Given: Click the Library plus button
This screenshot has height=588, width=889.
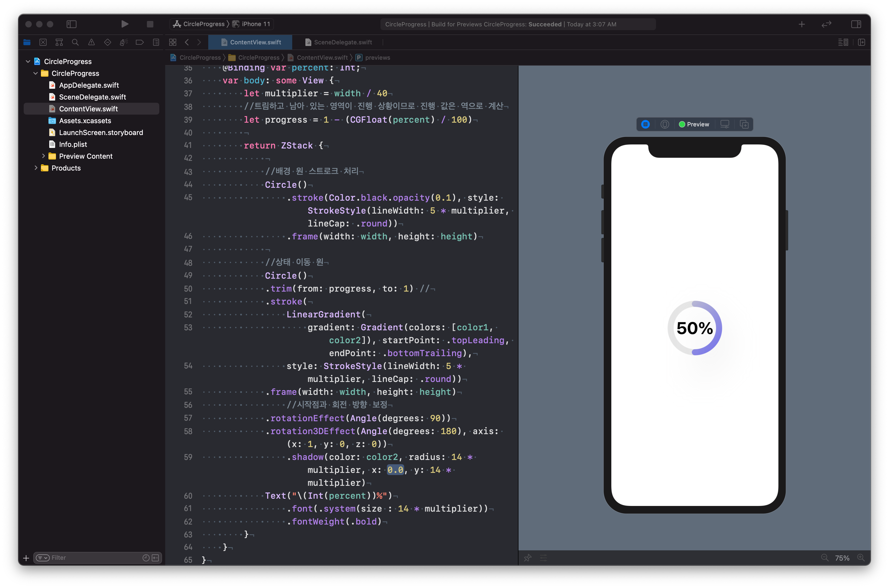Looking at the screenshot, I should click(x=802, y=24).
